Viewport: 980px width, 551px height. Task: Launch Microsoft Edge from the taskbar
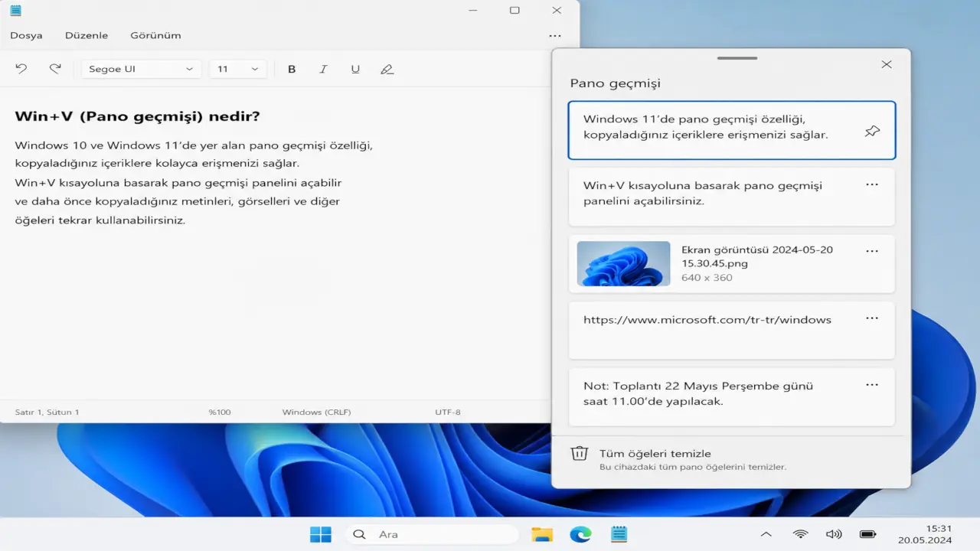(580, 534)
